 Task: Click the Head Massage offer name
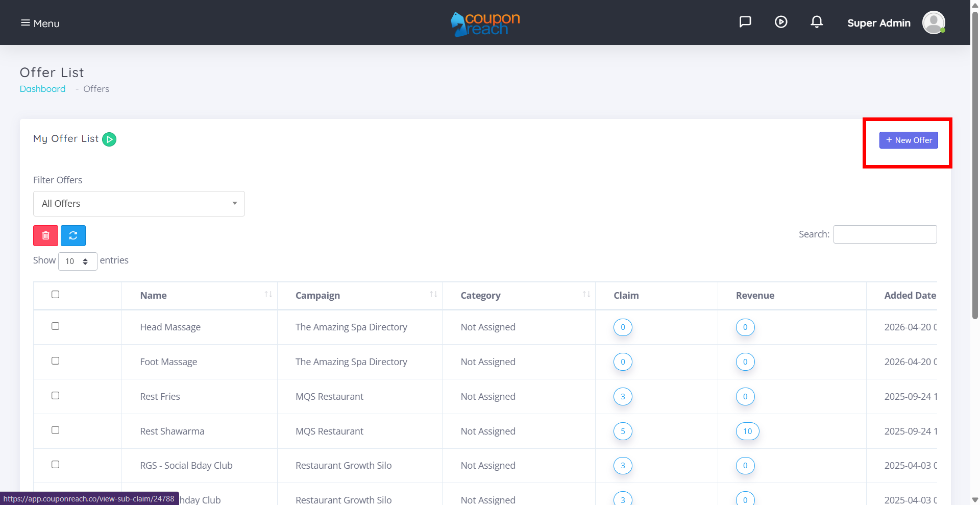coord(170,327)
